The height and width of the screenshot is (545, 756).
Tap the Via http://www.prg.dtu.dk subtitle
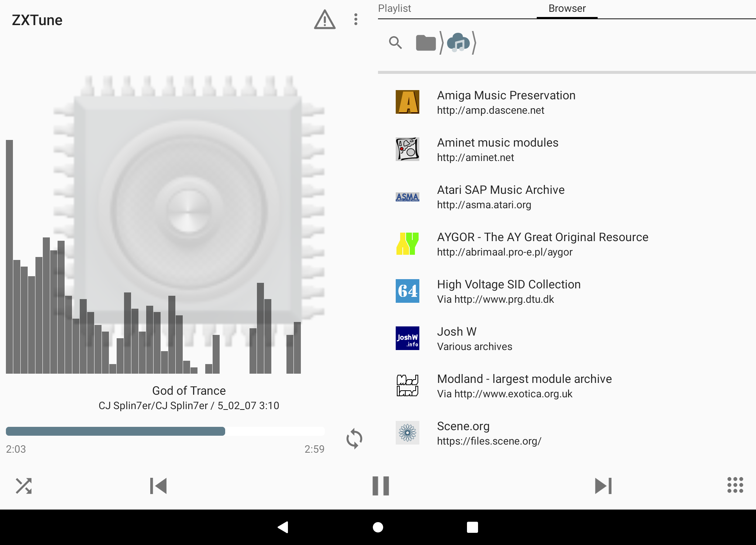[495, 299]
